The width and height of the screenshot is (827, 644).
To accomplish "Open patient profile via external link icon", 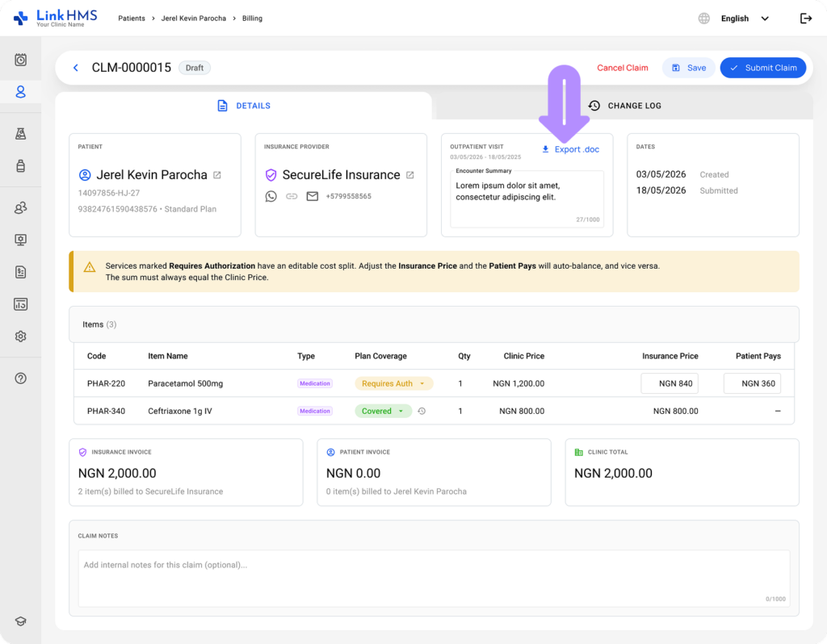I will [217, 175].
